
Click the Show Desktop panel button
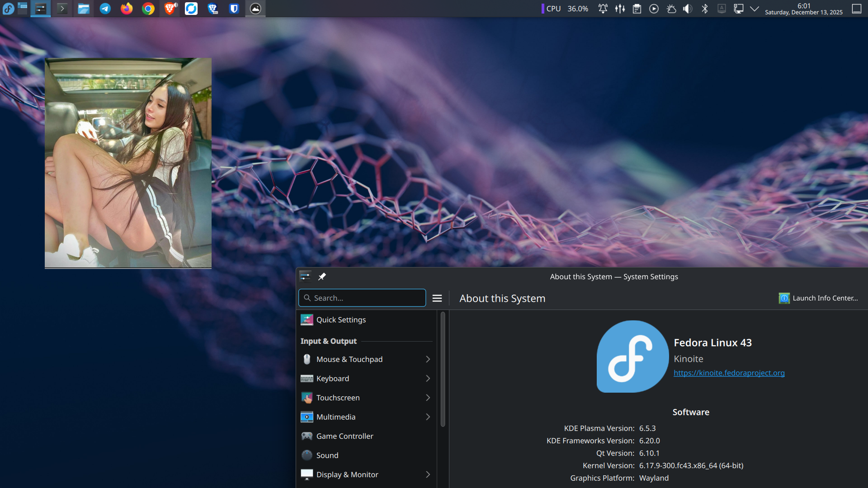pyautogui.click(x=856, y=9)
